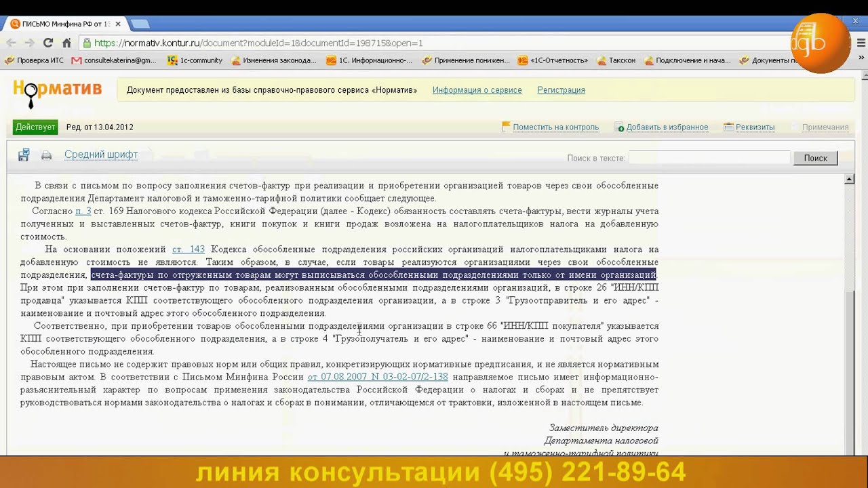Click the browser back arrow
This screenshot has height=488, width=868.
pos(12,43)
